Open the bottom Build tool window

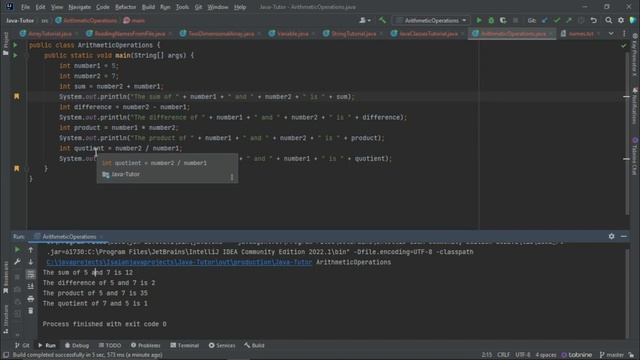255,345
